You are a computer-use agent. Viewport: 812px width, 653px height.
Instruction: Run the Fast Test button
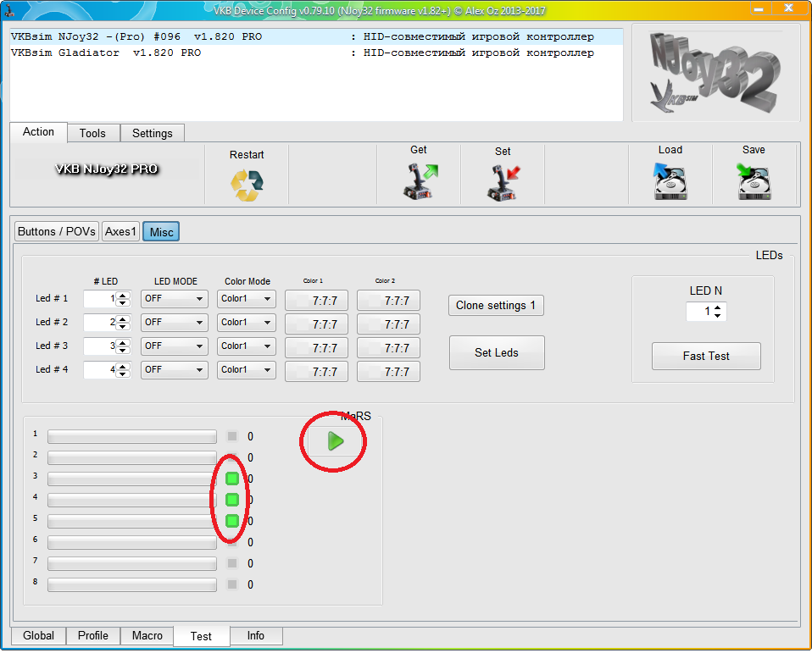pyautogui.click(x=706, y=356)
